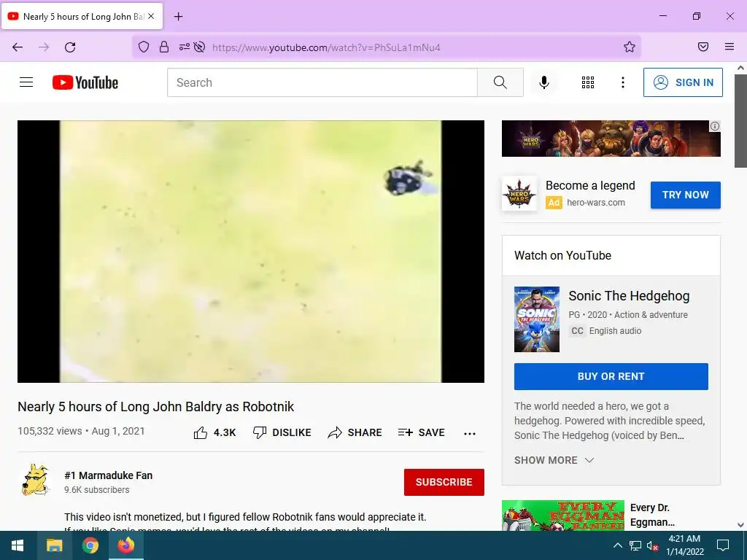Save the video to a playlist
The image size is (747, 560).
coord(421,432)
